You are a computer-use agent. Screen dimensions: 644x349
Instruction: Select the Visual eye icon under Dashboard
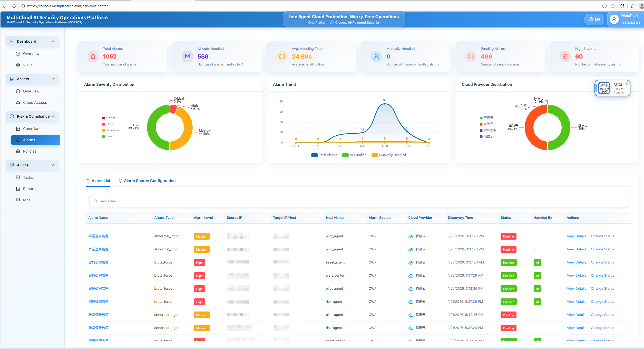(x=18, y=65)
